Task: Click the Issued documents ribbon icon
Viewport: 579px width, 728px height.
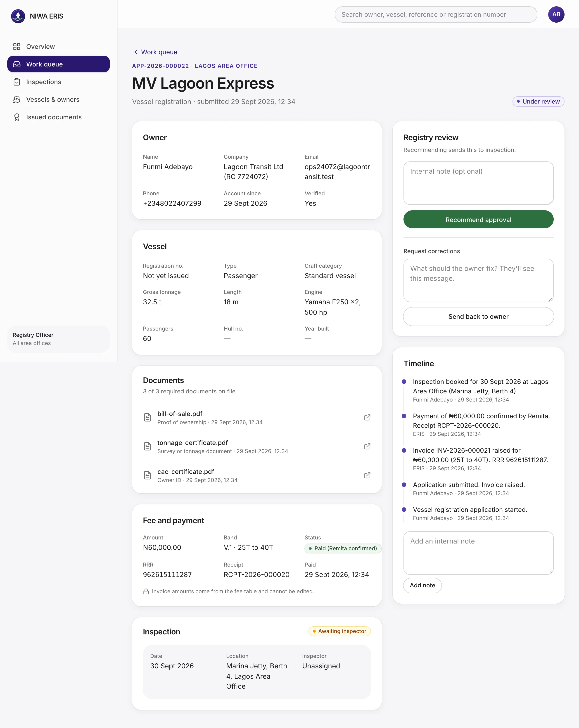Action: 17,117
